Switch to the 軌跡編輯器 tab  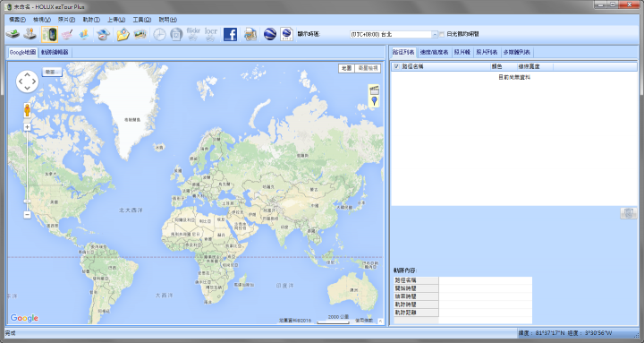click(55, 52)
